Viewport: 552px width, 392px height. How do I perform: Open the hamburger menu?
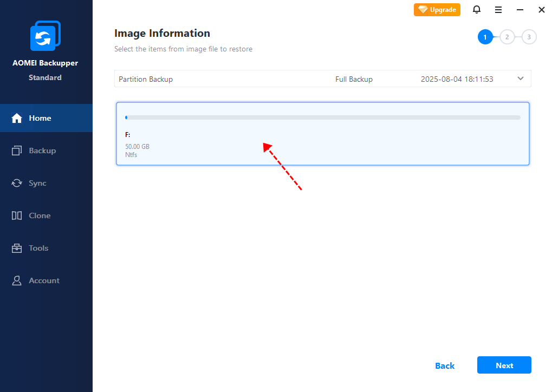[498, 10]
